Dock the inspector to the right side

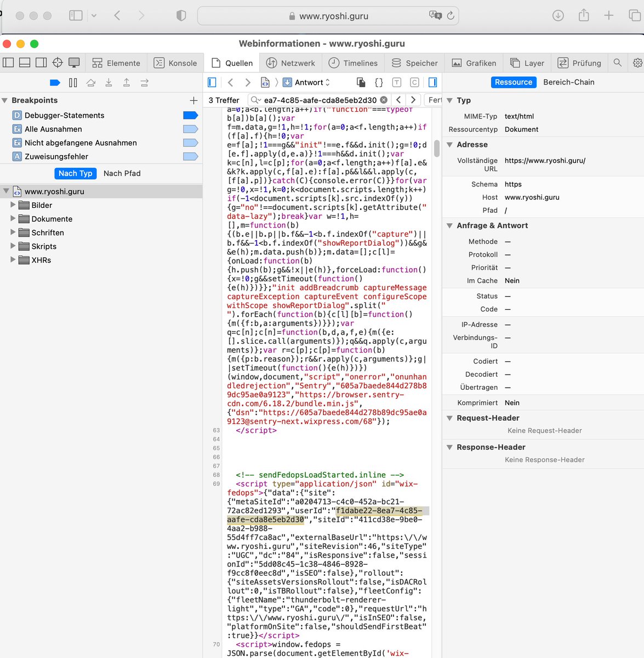(41, 63)
